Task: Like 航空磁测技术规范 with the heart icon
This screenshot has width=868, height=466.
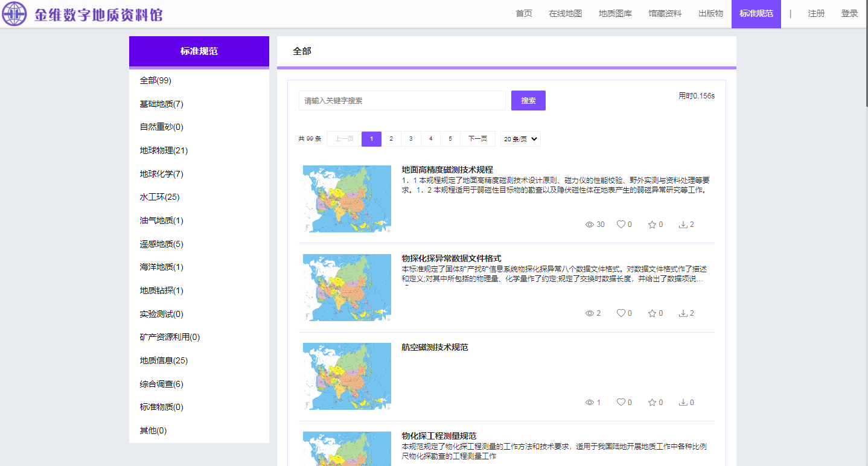Action: (x=621, y=403)
